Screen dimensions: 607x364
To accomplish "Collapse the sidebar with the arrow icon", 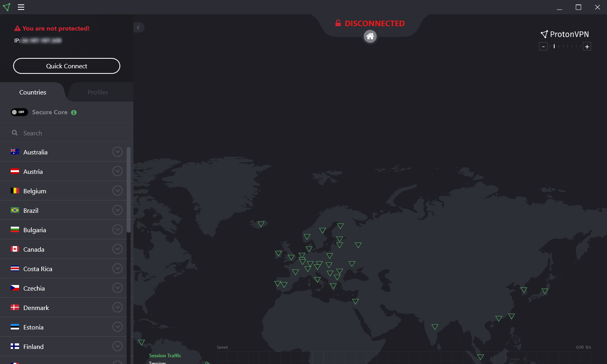I will (x=138, y=27).
